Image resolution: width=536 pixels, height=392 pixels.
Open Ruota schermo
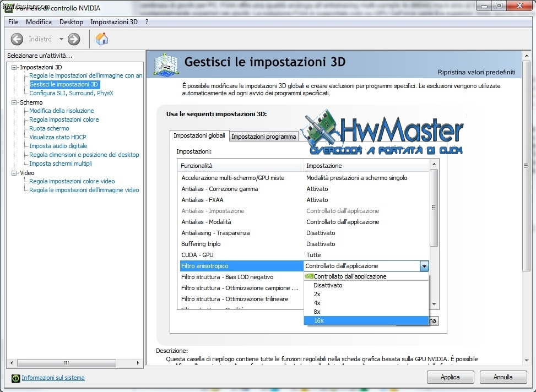pos(49,128)
